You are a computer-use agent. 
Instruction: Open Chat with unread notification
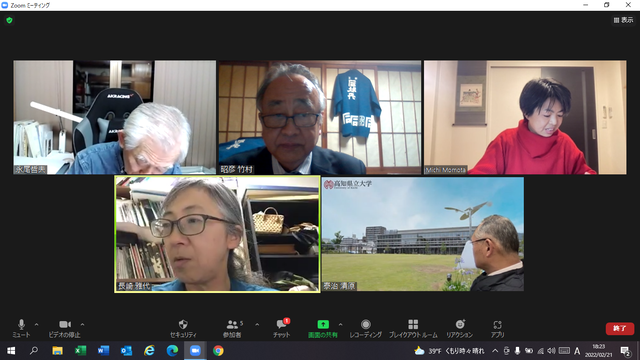click(x=282, y=329)
